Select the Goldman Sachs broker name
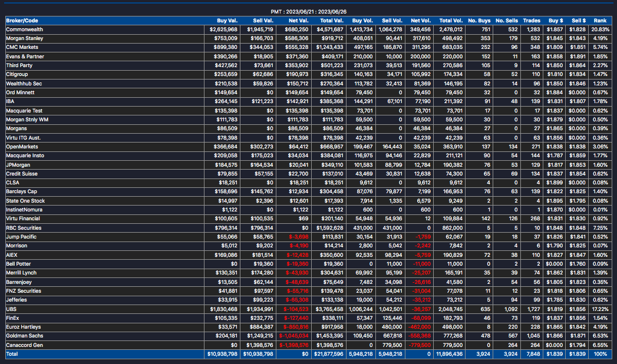The image size is (617, 364). pos(24,336)
